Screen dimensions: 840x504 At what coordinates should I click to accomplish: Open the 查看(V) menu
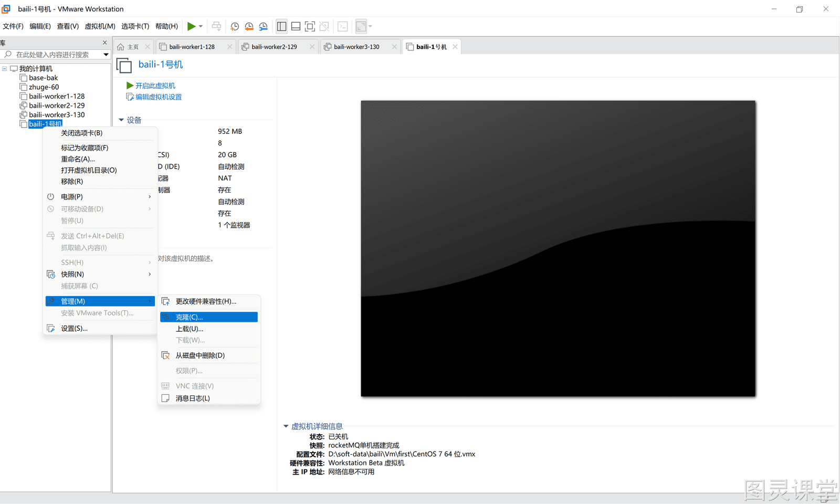[x=68, y=26]
